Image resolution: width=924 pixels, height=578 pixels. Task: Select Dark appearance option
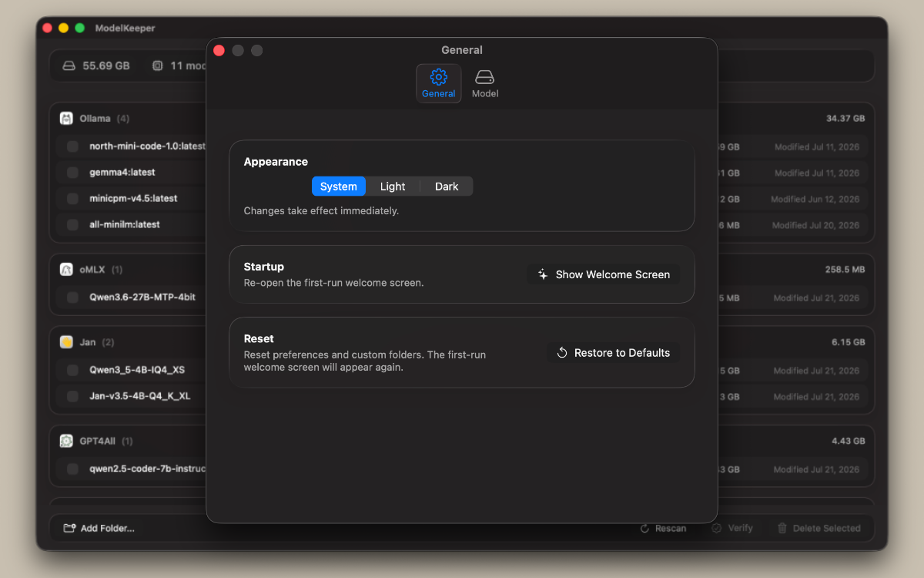[447, 187]
